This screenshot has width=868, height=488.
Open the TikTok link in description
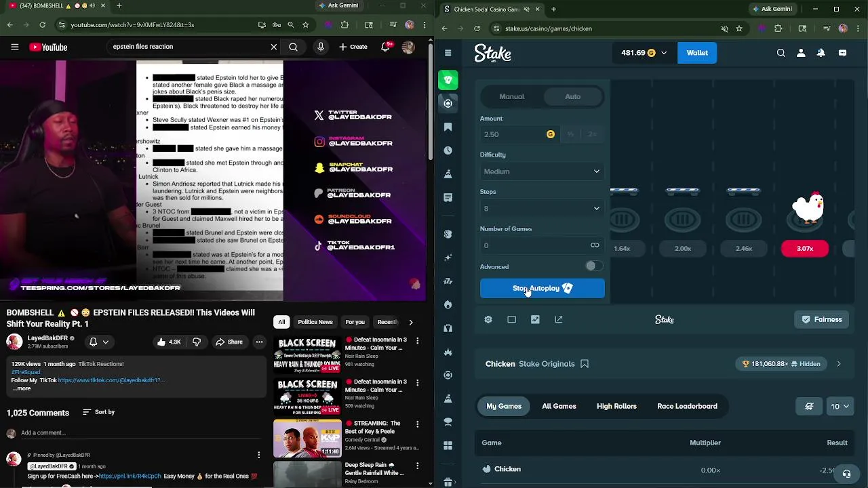(111, 380)
